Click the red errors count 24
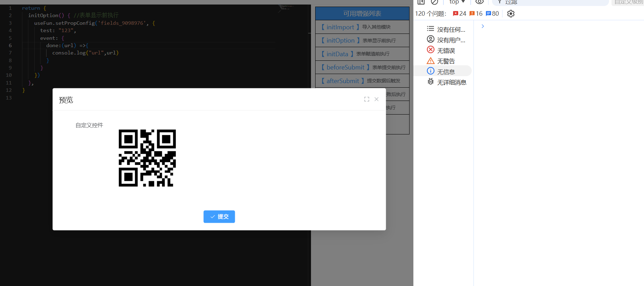 (460, 14)
